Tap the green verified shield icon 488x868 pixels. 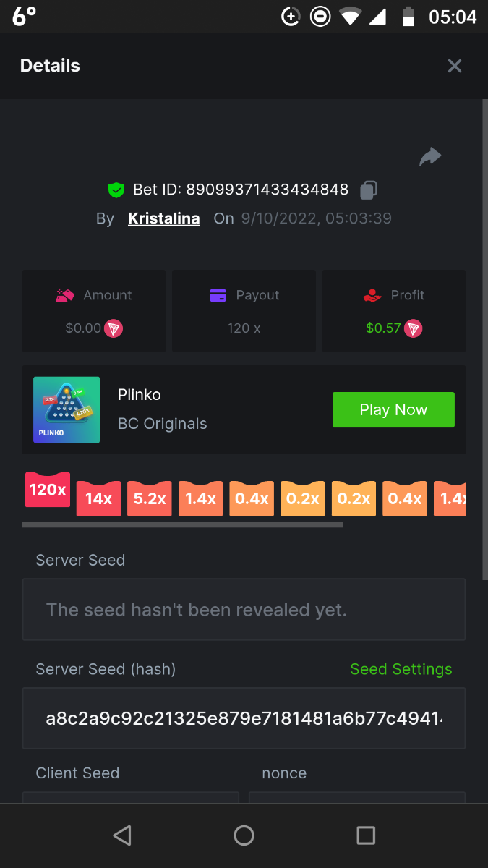coord(116,190)
